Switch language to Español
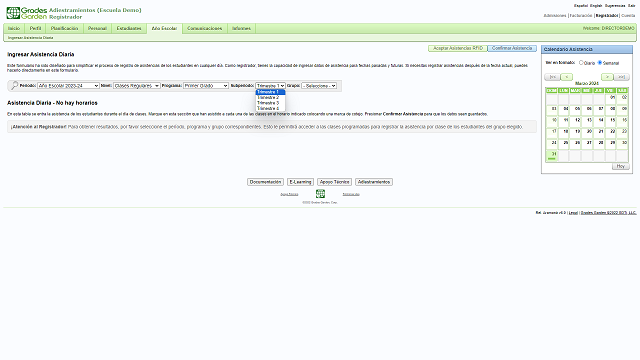This screenshot has height=360, width=640. (580, 6)
